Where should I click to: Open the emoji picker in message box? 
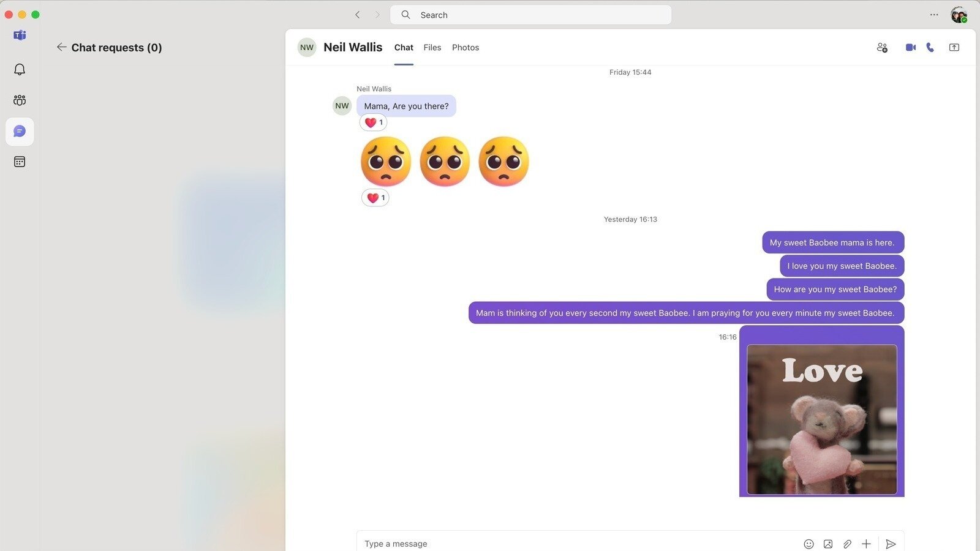pyautogui.click(x=809, y=544)
